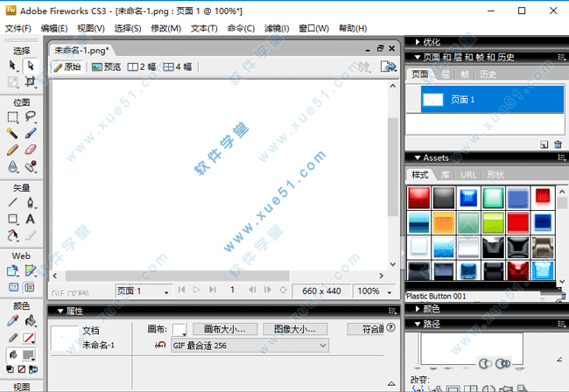Click the play animation button
Viewport: 569px width, 392px height.
click(197, 290)
